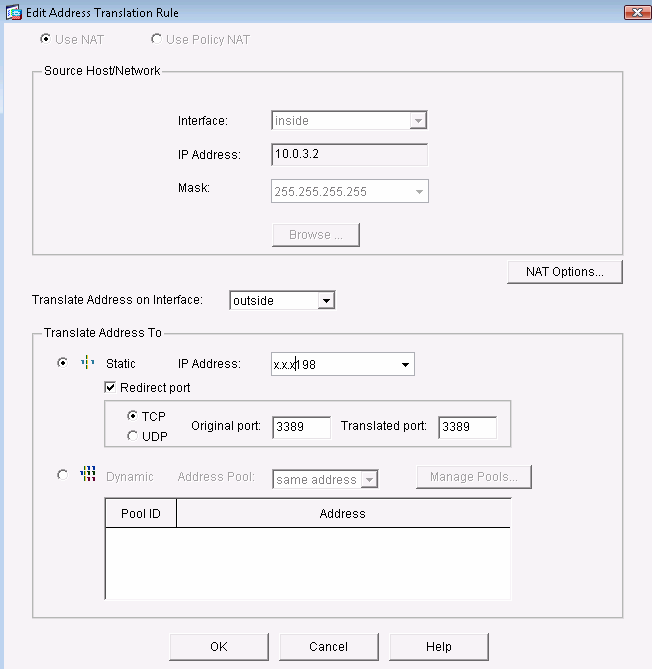Confirm changes with OK button

tap(219, 646)
